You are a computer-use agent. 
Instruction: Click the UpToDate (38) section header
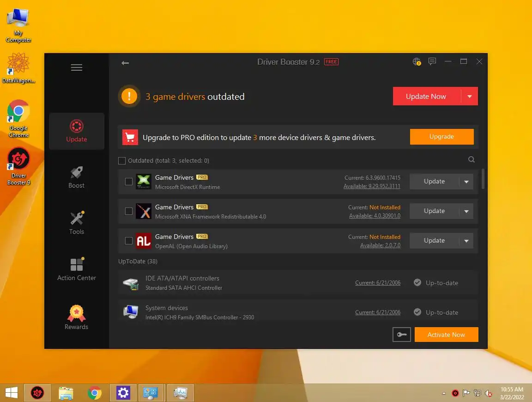[x=138, y=261]
